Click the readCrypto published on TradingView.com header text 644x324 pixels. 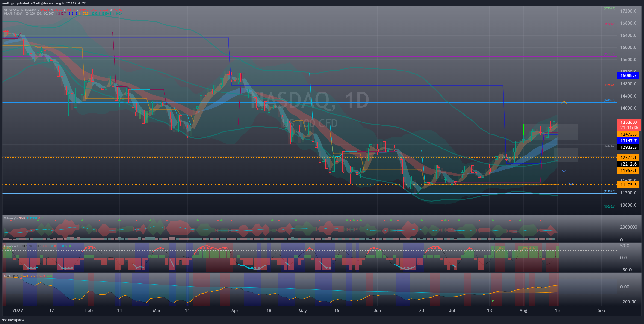[x=44, y=3]
